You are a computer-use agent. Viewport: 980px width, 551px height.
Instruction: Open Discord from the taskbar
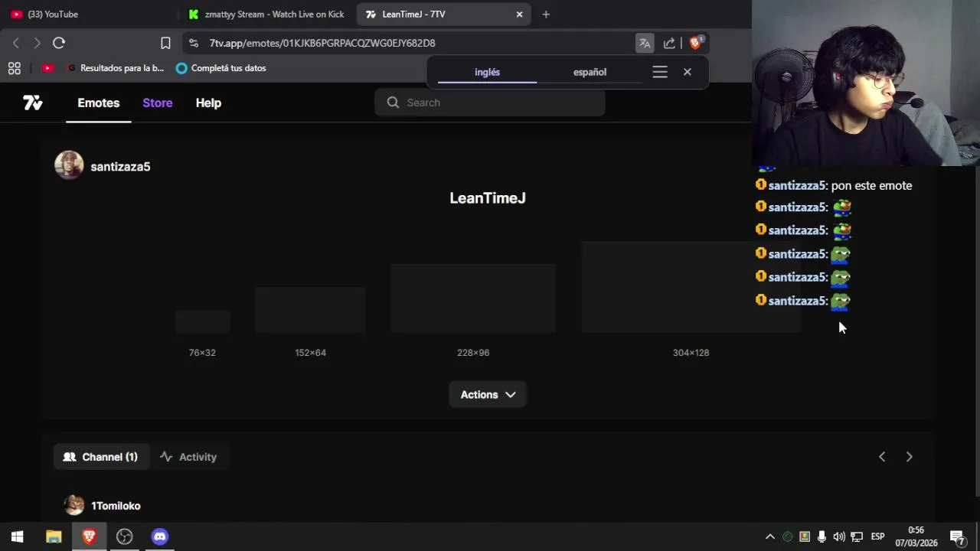tap(159, 536)
